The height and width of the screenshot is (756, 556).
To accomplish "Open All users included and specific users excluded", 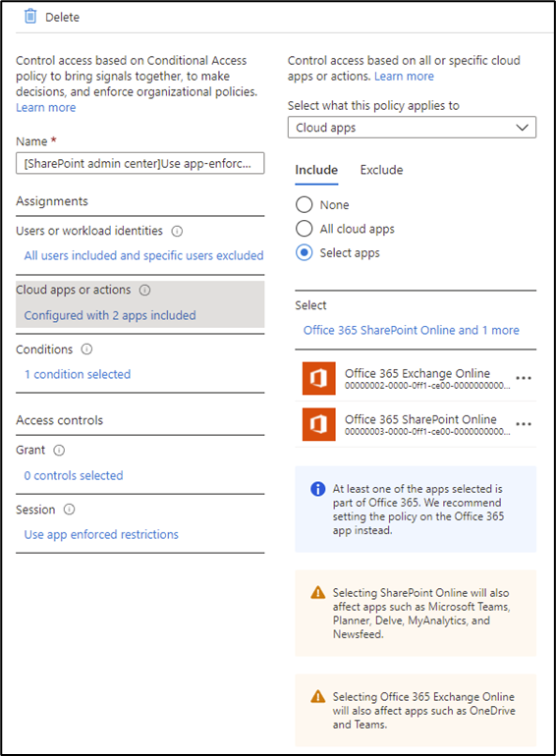I will point(143,255).
